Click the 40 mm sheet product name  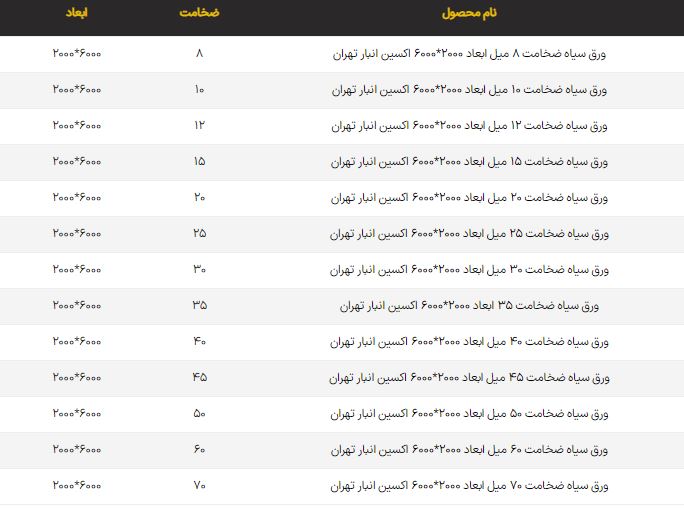[x=468, y=342]
